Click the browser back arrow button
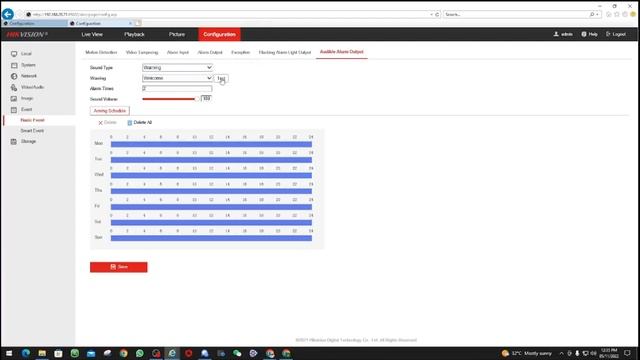Image resolution: width=640 pixels, height=360 pixels. 8,14
